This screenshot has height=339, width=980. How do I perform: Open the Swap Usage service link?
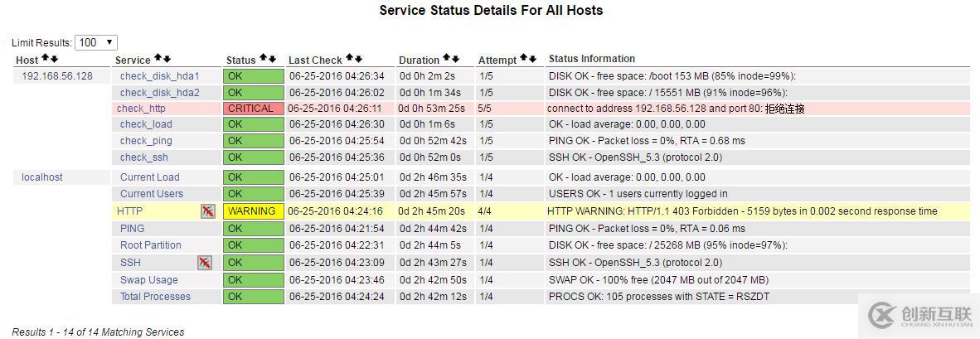coord(148,280)
